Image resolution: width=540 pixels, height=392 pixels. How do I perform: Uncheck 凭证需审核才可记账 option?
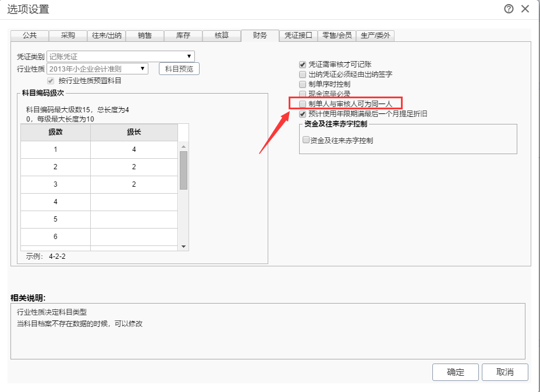[302, 65]
